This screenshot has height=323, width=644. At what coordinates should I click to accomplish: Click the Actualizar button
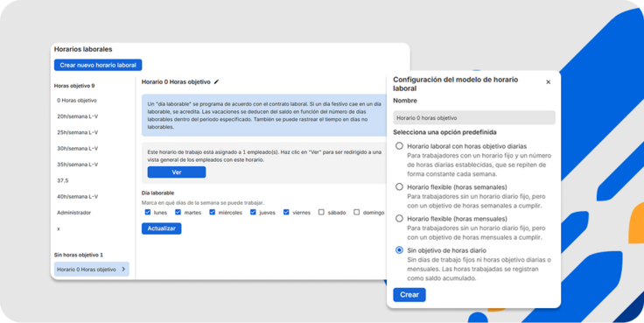coord(161,228)
